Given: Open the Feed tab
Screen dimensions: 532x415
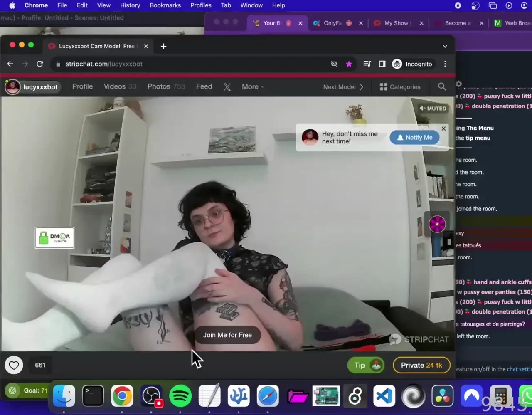Looking at the screenshot, I should pyautogui.click(x=204, y=86).
